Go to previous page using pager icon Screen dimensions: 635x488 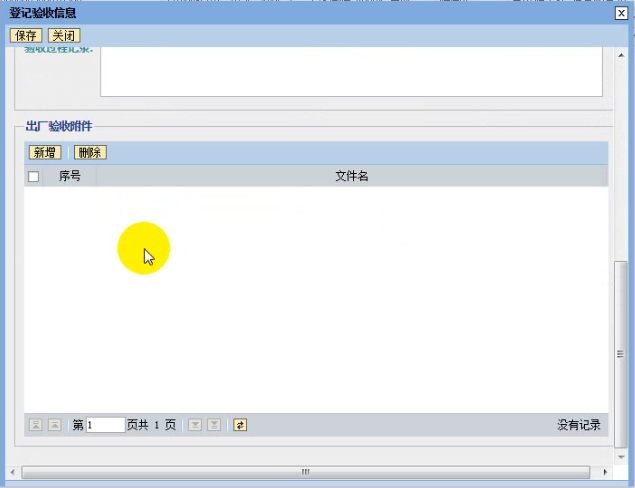(55, 425)
